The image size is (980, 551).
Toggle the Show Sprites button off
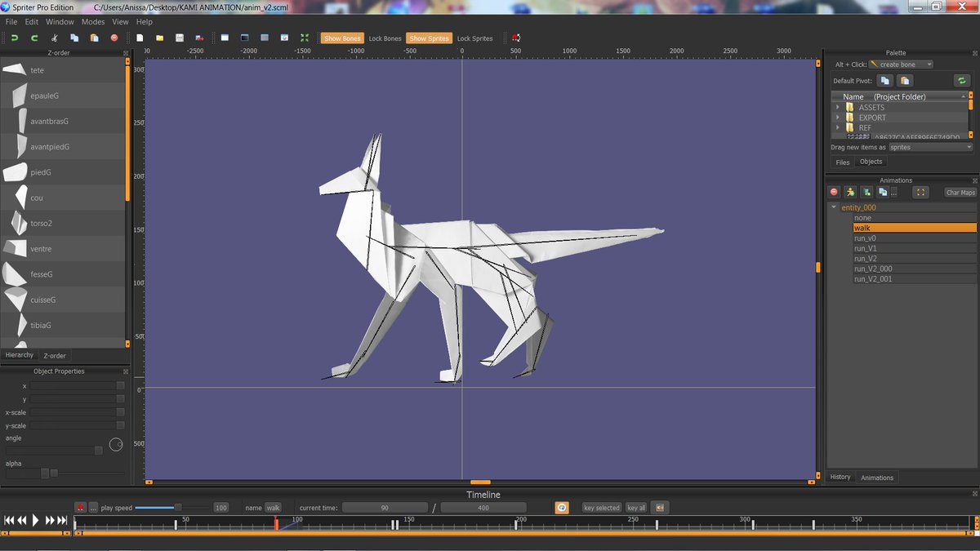point(429,38)
